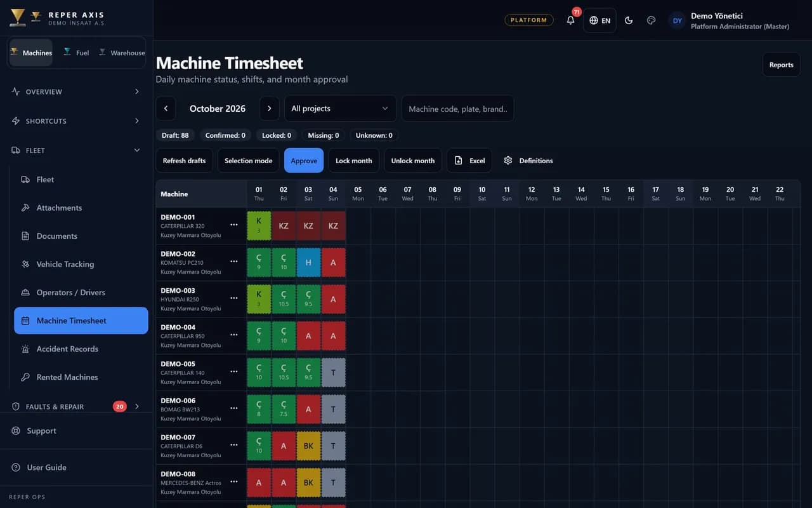Expand Faults & Repair section

click(x=76, y=406)
